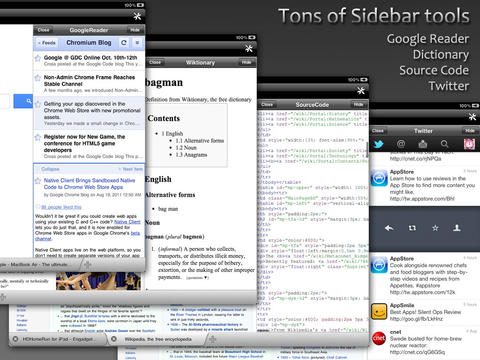The image size is (480, 360).
Task: Open Native Client Brings Sandboxed Native Code link
Action: point(89,184)
